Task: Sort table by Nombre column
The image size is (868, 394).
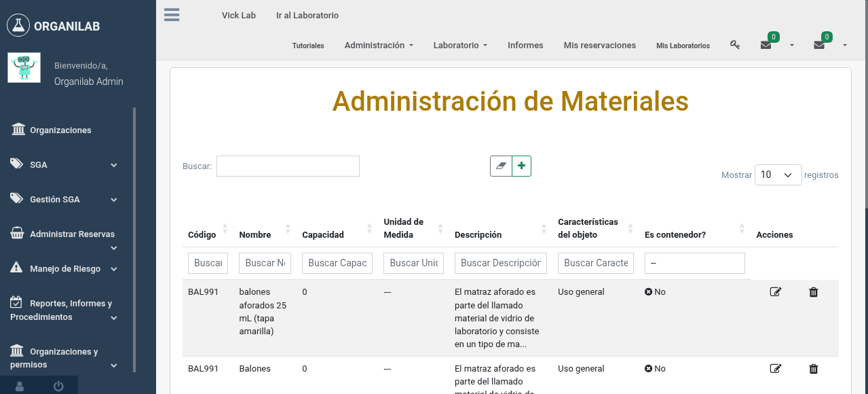Action: coord(265,228)
